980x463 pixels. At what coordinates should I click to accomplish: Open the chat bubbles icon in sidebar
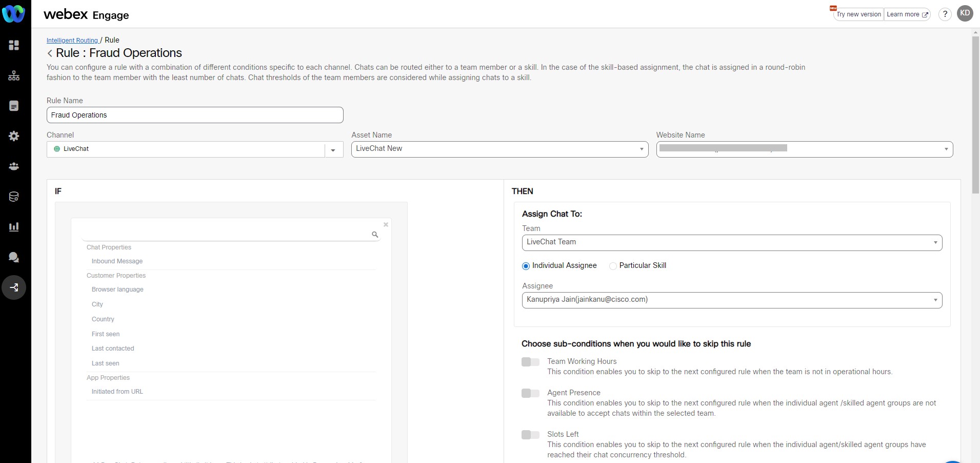[14, 257]
